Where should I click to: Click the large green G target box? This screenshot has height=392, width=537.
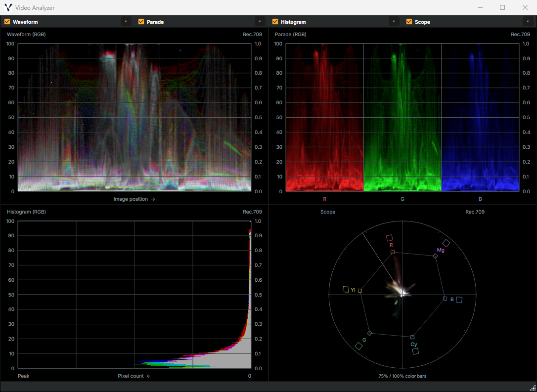pos(358,346)
